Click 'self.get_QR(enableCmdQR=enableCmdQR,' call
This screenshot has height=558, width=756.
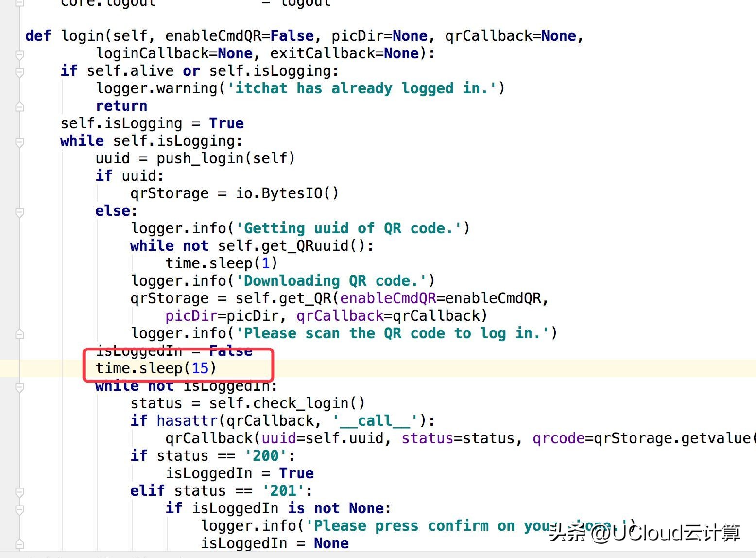392,298
